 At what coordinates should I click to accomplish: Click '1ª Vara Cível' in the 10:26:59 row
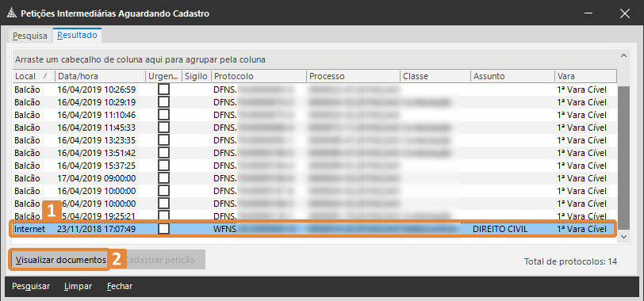click(x=581, y=90)
